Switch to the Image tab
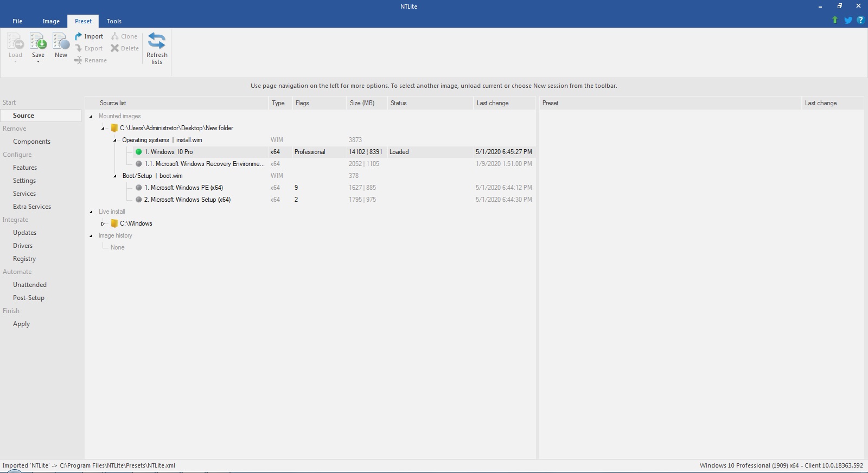This screenshot has width=868, height=473. coord(51,21)
